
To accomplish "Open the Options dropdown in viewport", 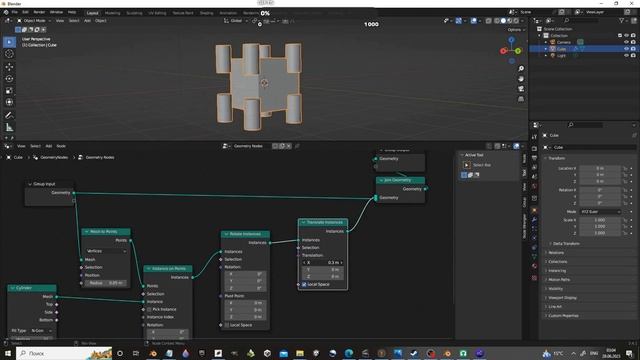I will click(516, 30).
